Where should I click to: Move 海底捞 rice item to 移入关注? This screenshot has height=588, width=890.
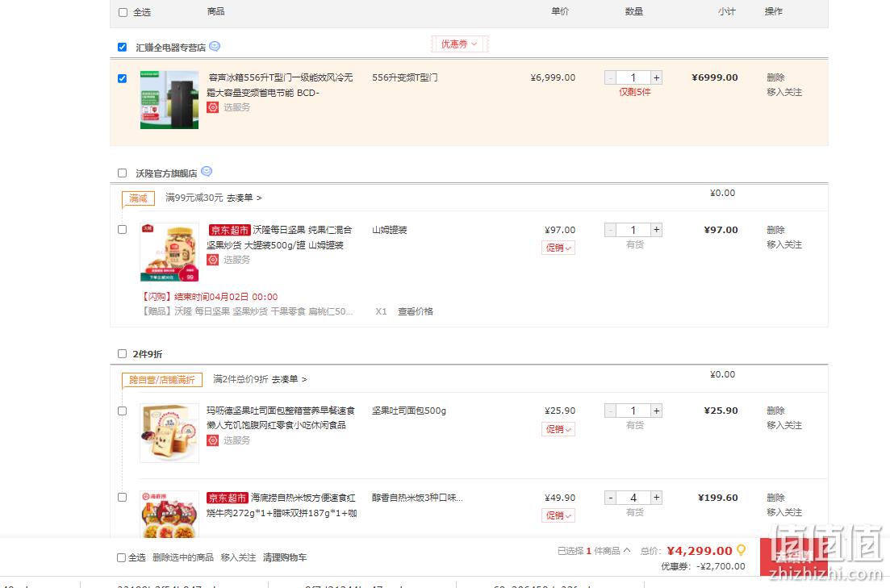tap(783, 512)
